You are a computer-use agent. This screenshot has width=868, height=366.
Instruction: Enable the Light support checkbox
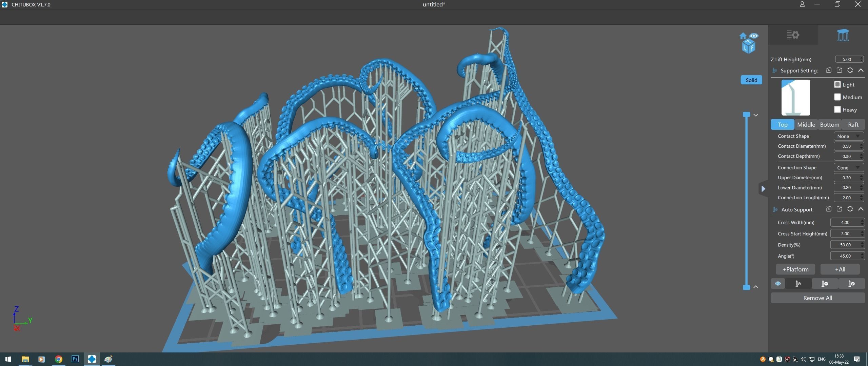[x=837, y=84]
